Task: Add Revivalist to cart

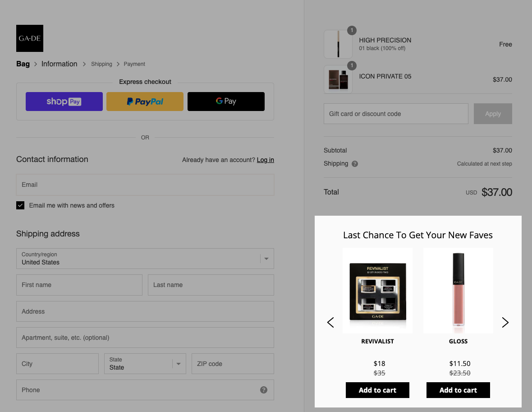Action: 378,390
